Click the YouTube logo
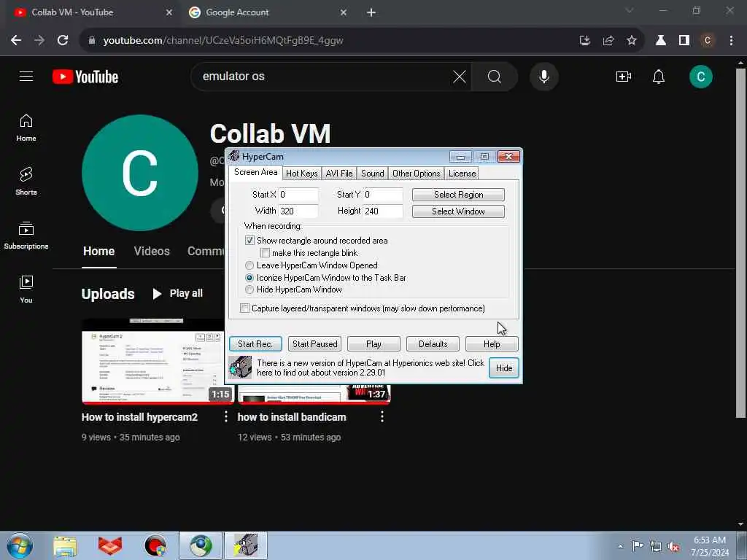Image resolution: width=747 pixels, height=560 pixels. [x=85, y=77]
